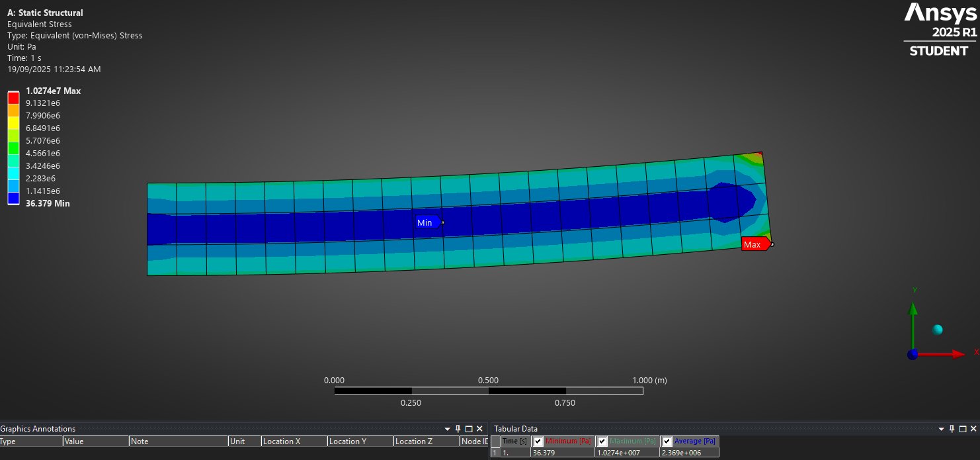Screen dimensions: 980x460
Task: Click the red X axis arrow of the triad
Action: [x=942, y=355]
